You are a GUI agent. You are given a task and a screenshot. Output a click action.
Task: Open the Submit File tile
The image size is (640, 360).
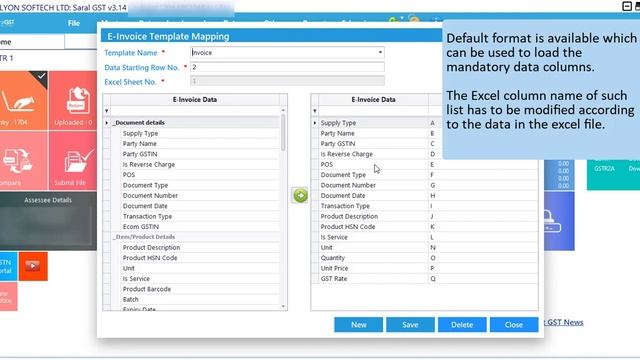coord(73,161)
